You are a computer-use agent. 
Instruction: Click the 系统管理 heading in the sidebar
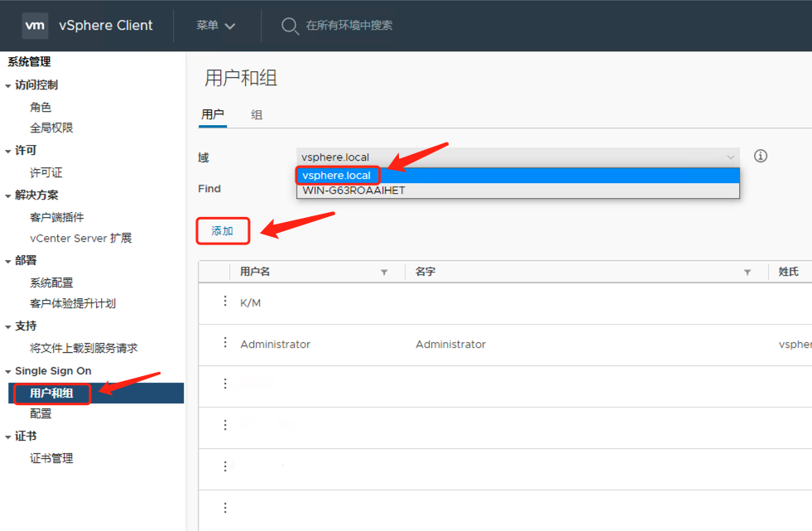click(29, 62)
